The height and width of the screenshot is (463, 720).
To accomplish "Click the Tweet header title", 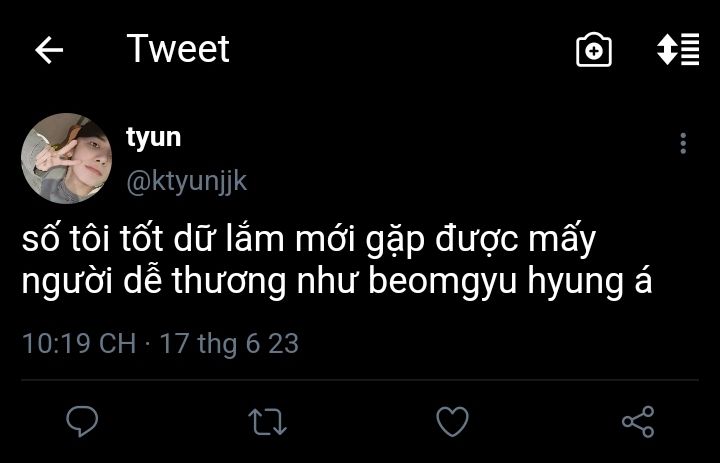I will [178, 49].
